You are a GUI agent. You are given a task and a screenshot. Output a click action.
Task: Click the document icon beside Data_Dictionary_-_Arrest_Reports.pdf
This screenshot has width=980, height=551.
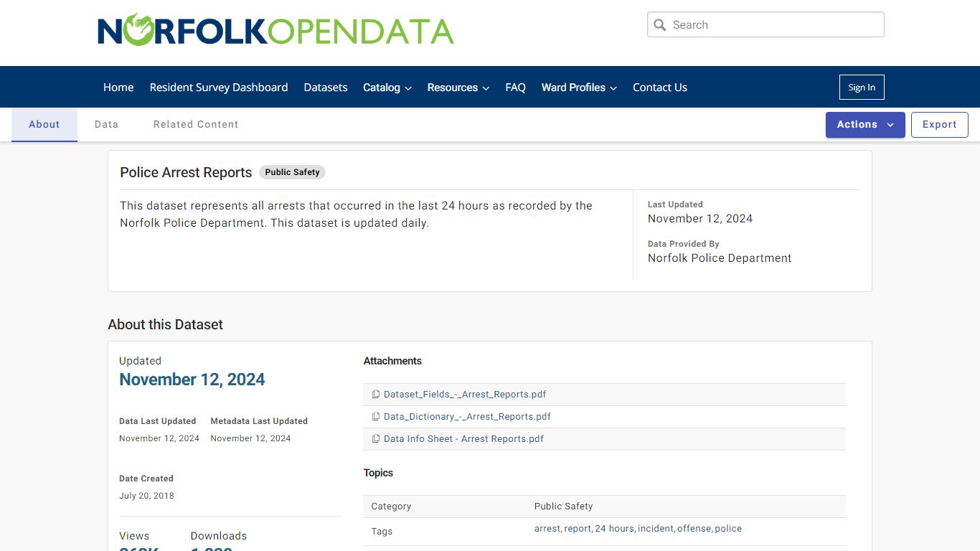(376, 417)
